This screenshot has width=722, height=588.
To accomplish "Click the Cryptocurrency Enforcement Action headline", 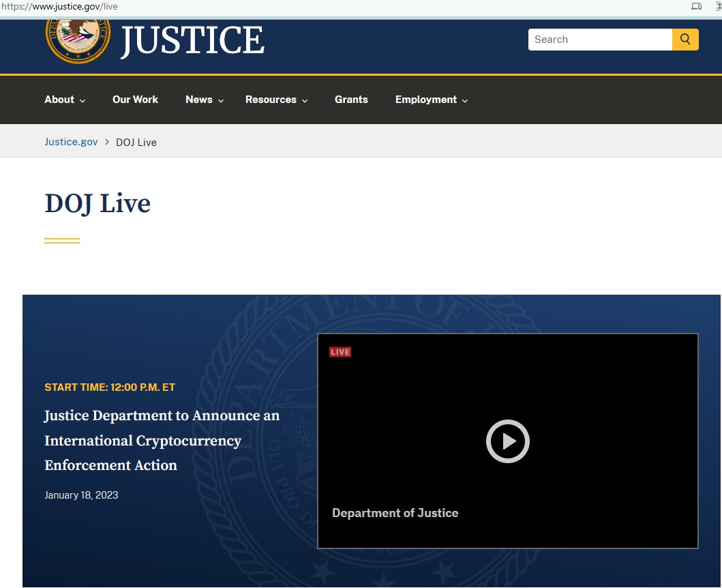I will [162, 440].
